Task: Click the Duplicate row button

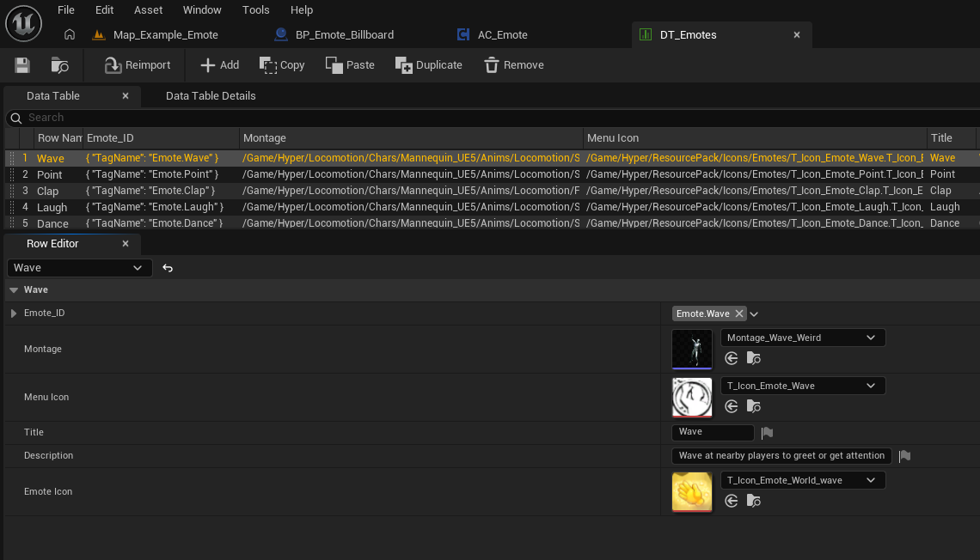Action: point(429,65)
